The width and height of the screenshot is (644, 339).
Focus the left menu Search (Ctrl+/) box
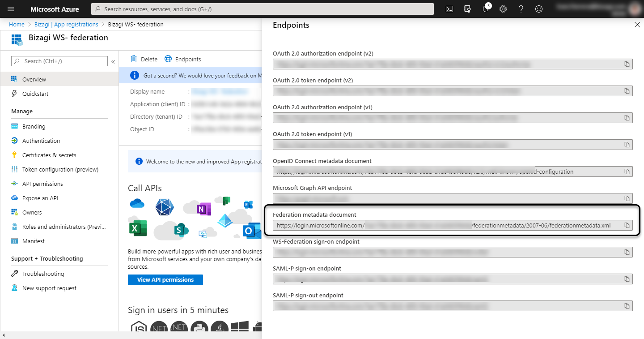click(59, 61)
